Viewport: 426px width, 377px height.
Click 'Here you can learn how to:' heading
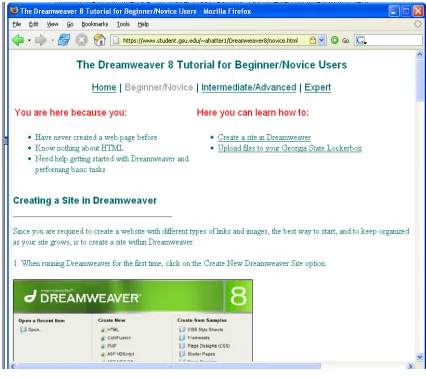pos(253,113)
